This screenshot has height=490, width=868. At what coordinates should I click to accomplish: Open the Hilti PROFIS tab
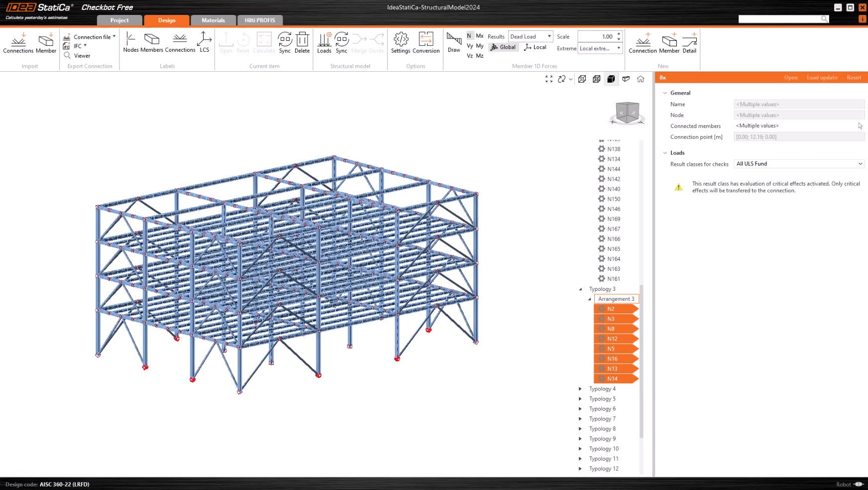click(x=260, y=20)
